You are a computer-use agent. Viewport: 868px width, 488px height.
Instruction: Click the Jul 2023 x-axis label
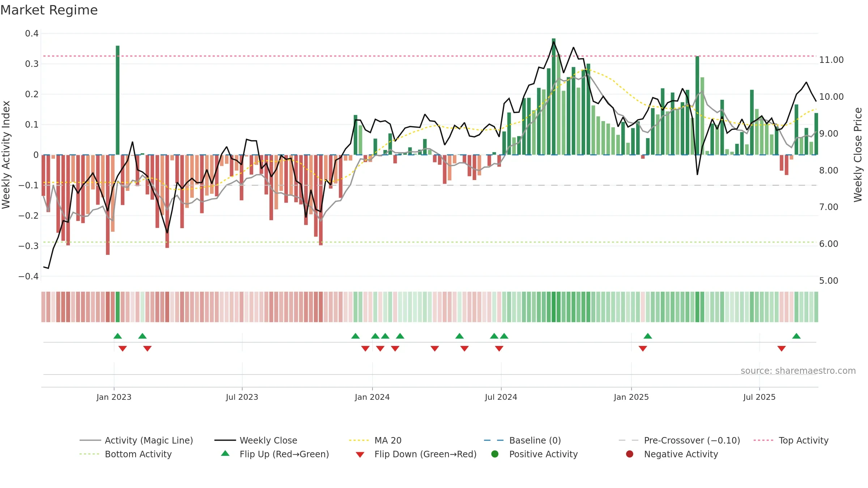pyautogui.click(x=242, y=397)
